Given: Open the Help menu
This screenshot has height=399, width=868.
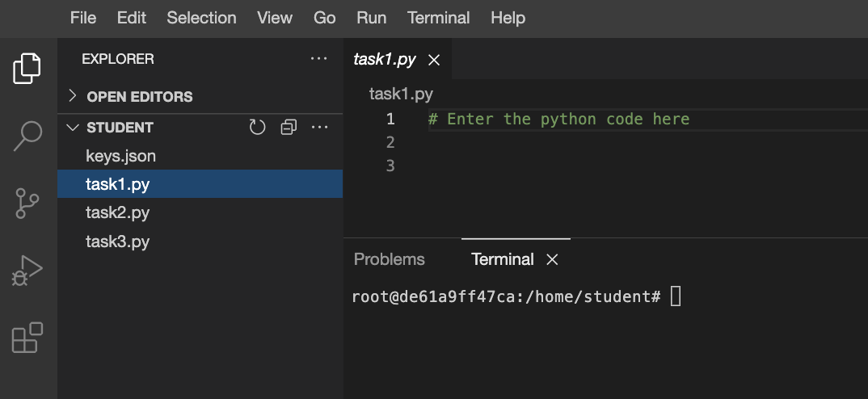Looking at the screenshot, I should pos(508,19).
